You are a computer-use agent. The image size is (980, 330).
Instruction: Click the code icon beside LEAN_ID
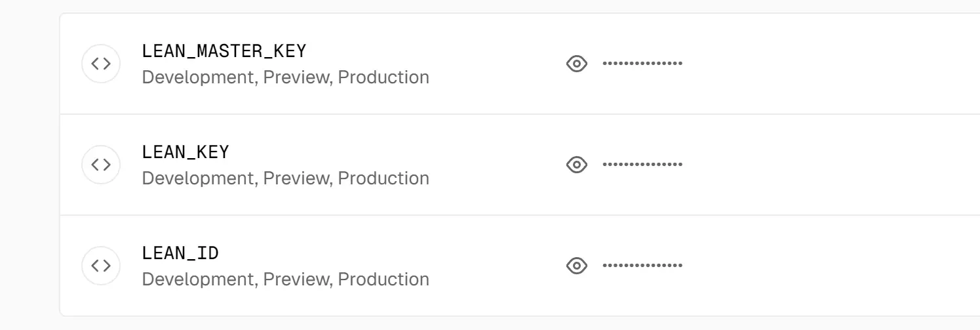100,266
